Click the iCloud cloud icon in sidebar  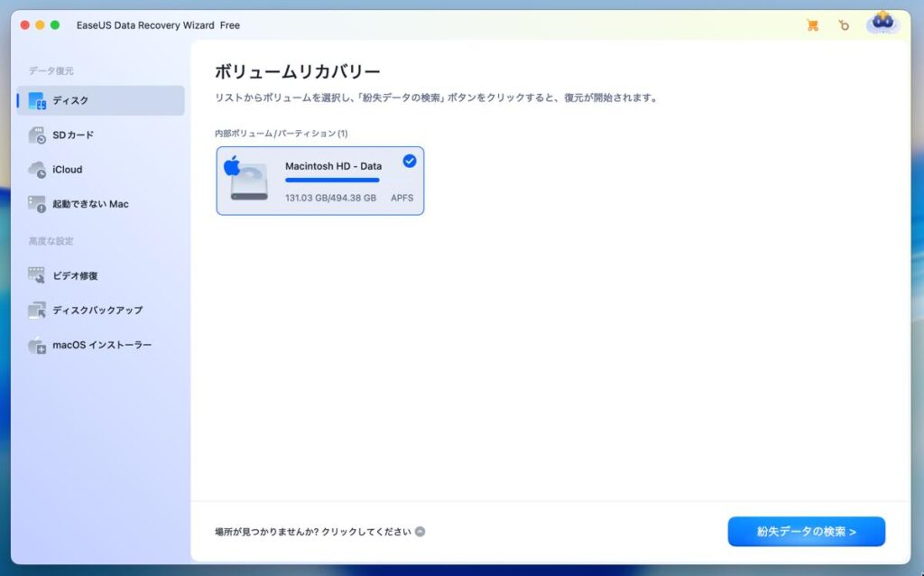[x=37, y=170]
